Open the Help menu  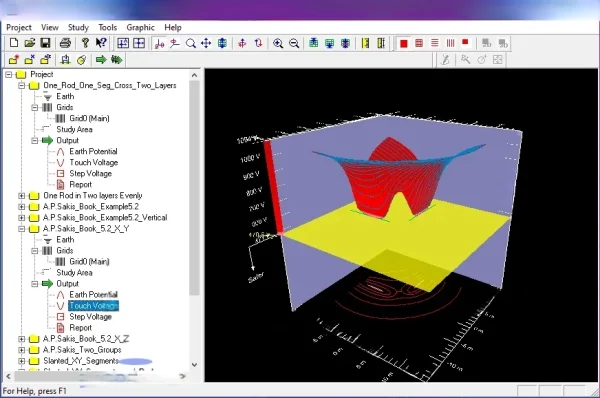tap(173, 28)
